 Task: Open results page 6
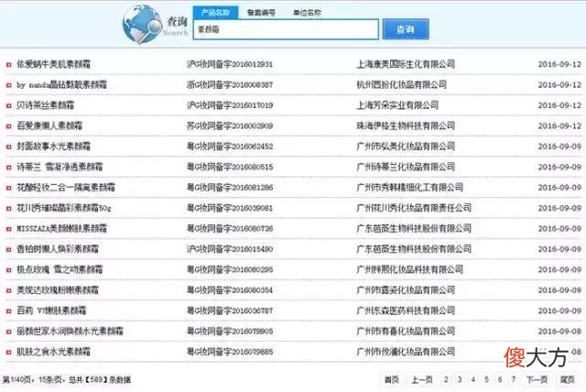500,380
